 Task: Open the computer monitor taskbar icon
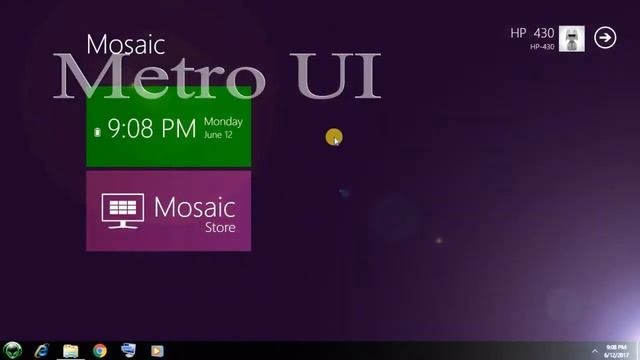(129, 350)
